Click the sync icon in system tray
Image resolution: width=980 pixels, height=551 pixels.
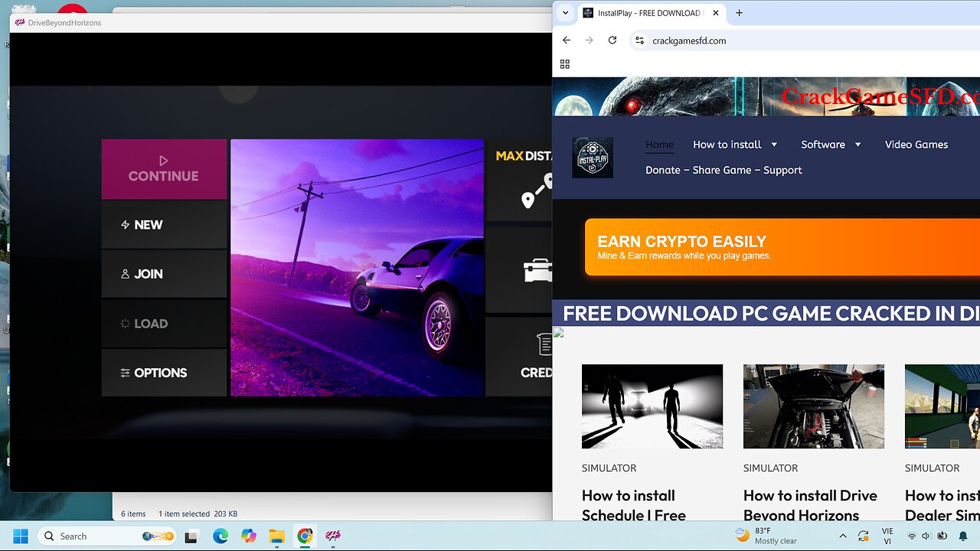864,536
